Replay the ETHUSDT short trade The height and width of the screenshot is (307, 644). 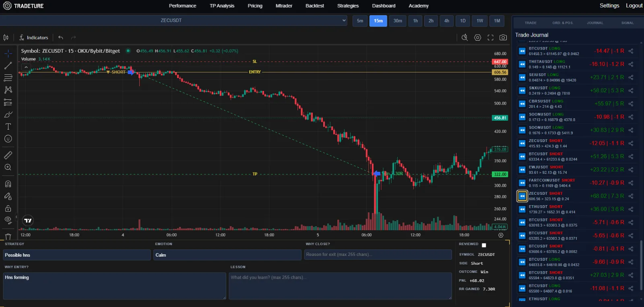[522, 209]
